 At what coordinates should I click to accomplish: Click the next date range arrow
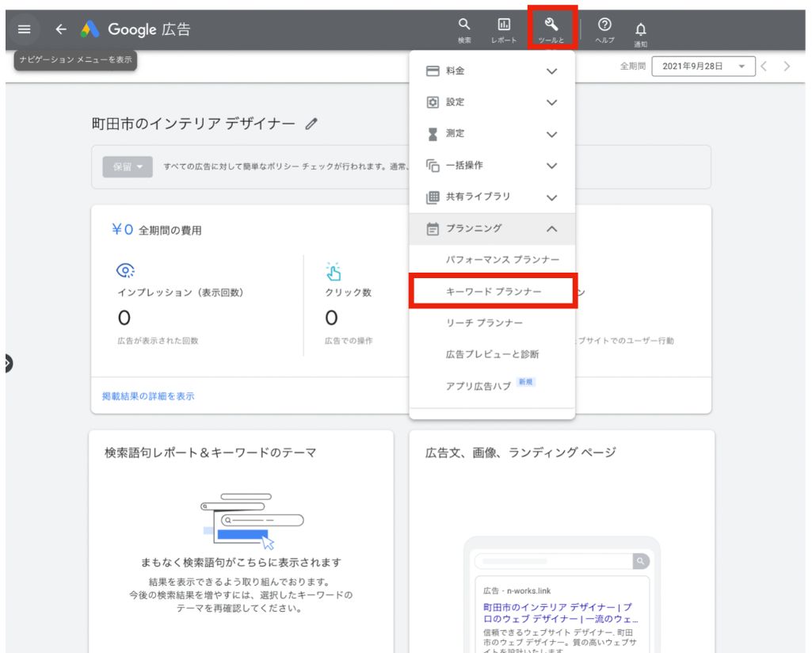pos(786,67)
